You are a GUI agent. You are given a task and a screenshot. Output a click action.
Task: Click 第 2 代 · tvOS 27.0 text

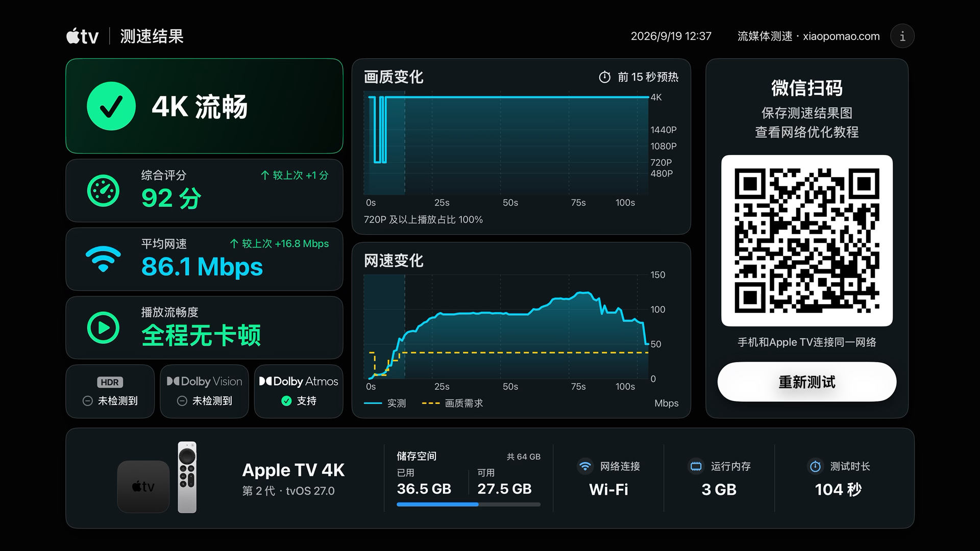pos(288,491)
